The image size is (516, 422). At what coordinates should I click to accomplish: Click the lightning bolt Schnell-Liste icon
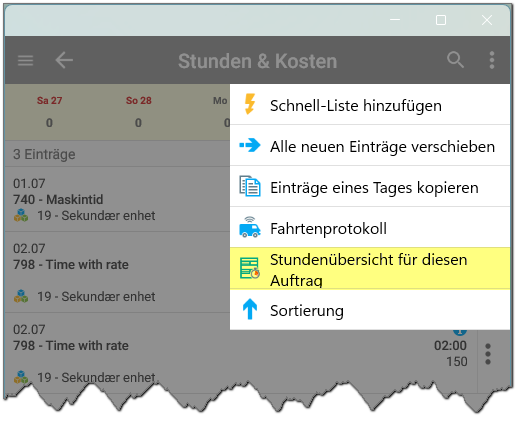pyautogui.click(x=250, y=104)
